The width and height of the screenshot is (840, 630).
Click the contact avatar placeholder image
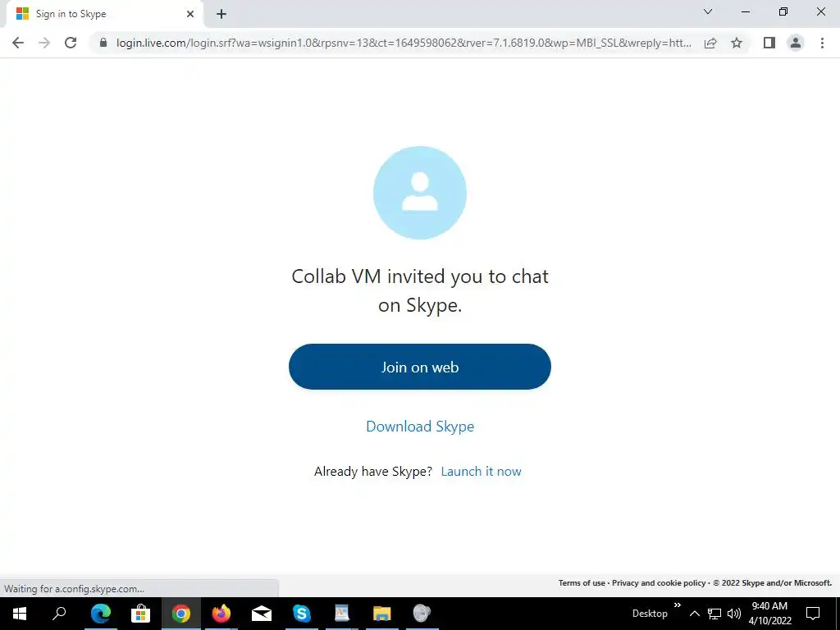420,193
